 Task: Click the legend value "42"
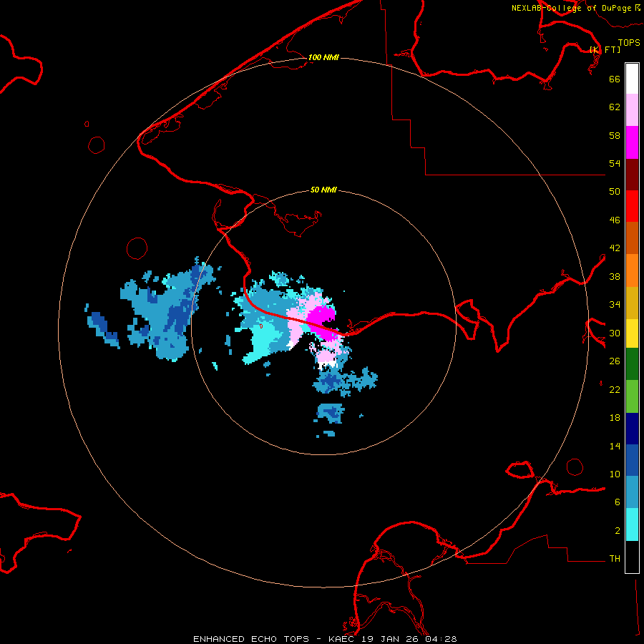[x=615, y=248]
